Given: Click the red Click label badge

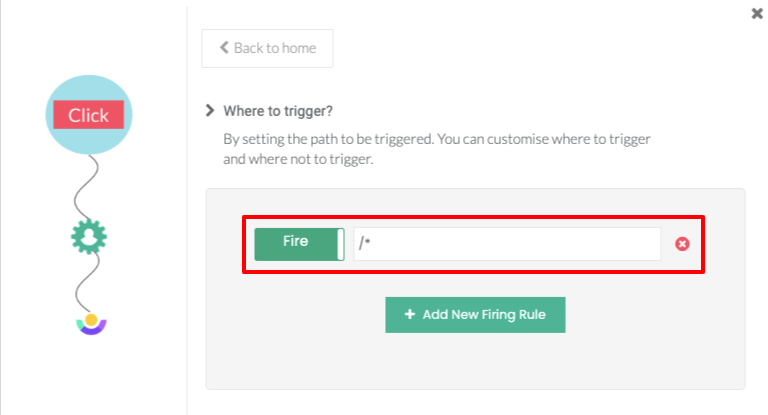Looking at the screenshot, I should (88, 115).
